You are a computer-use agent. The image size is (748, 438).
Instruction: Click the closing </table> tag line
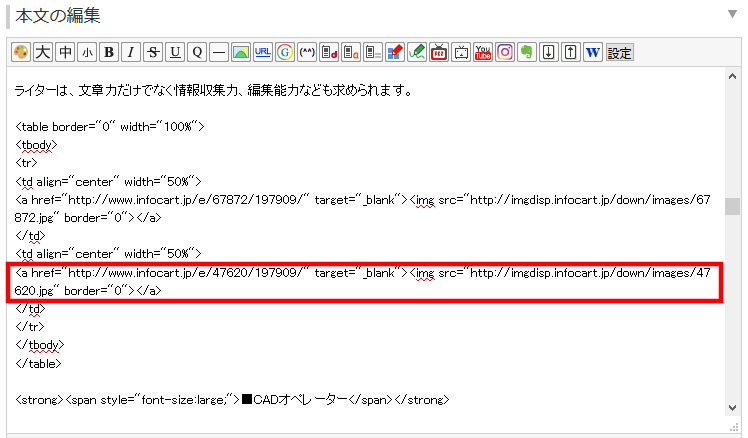38,363
